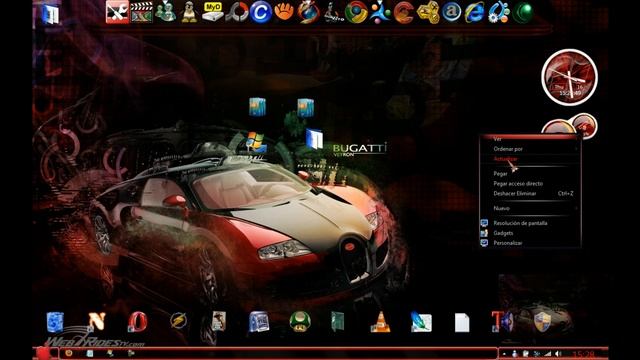Screen dimensions: 640x360
Task: Select 'Nuevo' in the context menu
Action: [x=501, y=208]
